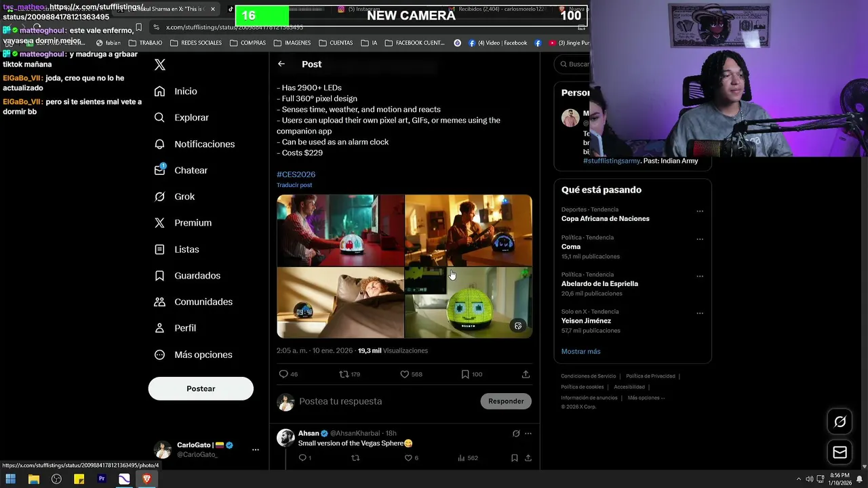868x488 pixels.
Task: Open Notificaciones from the sidebar
Action: (x=194, y=144)
